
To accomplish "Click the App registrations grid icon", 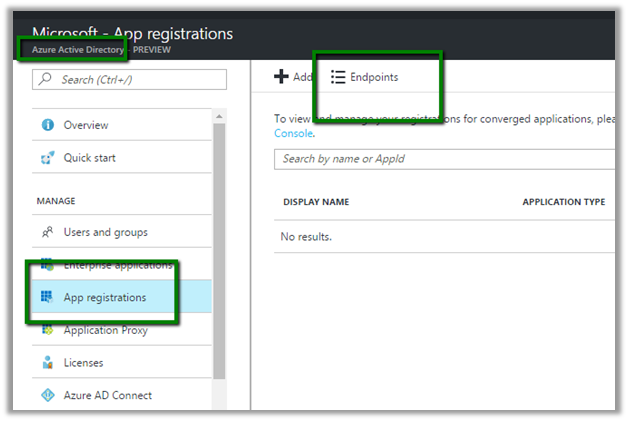I will coord(46,297).
